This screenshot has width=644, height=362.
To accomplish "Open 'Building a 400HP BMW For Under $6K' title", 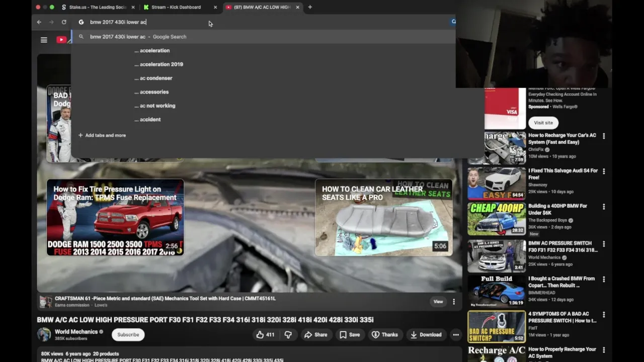I will coord(558,209).
